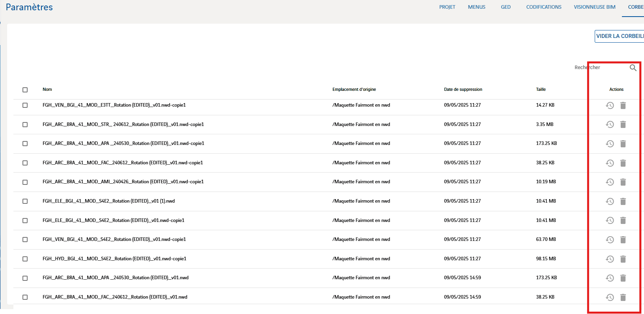
Task: Restore the FGH_VEN_BGI_41_MOD_E3TT file
Action: [610, 105]
